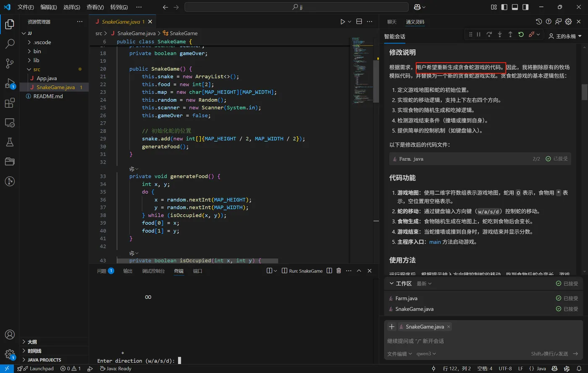588x373 pixels.
Task: Open the Search view in activity bar
Action: click(x=10, y=44)
